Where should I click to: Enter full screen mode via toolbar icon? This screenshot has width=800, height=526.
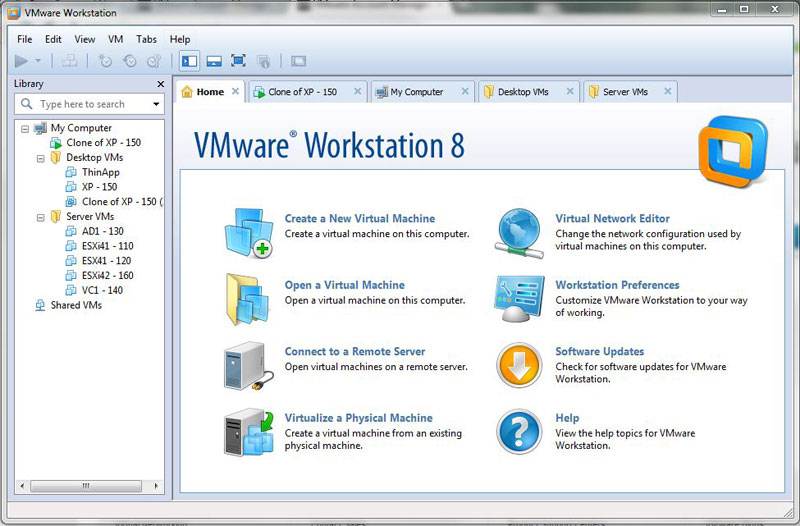pyautogui.click(x=238, y=61)
